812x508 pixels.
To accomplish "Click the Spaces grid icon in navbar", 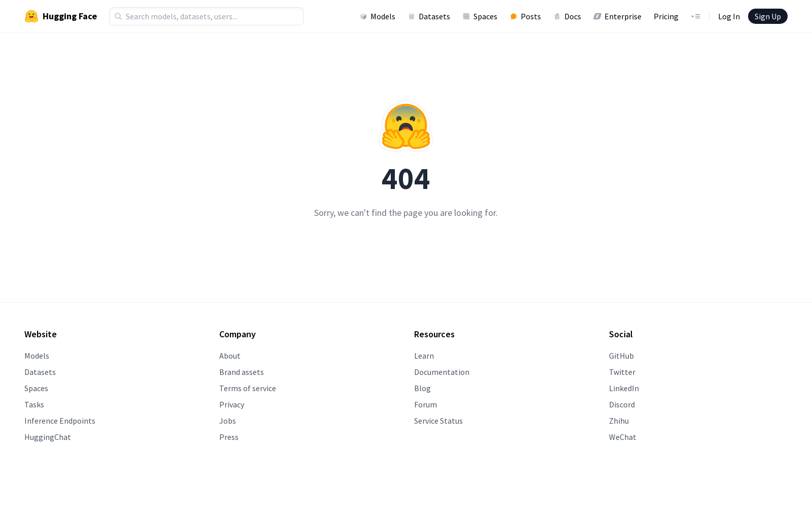I will tap(466, 16).
